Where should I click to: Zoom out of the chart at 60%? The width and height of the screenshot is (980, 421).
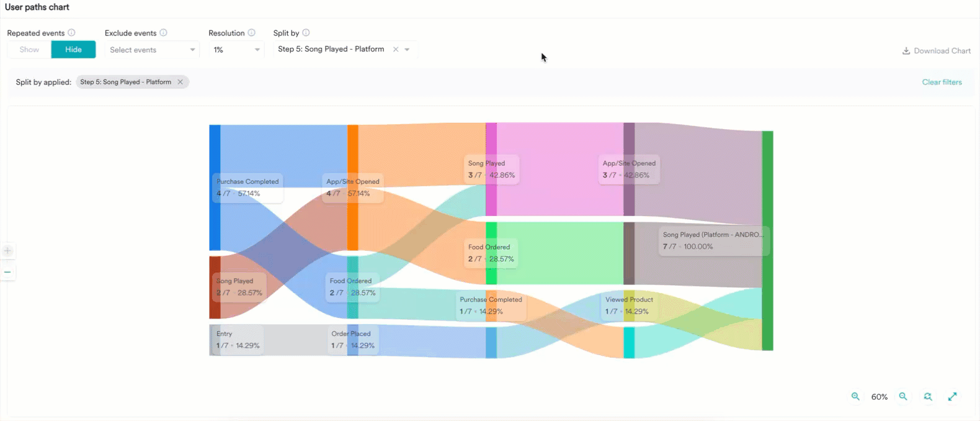point(903,397)
